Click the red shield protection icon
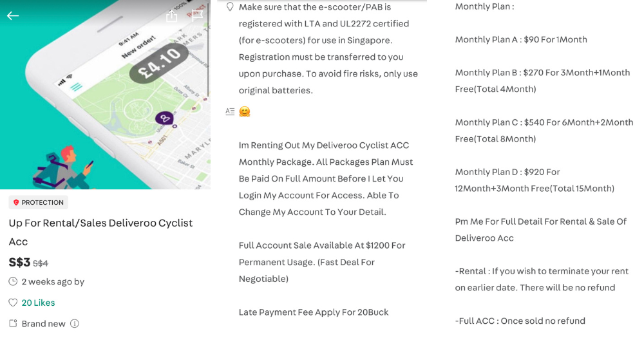 [16, 202]
